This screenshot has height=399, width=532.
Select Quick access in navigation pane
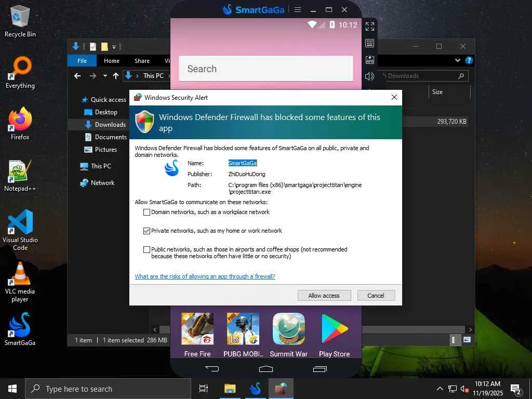(104, 99)
